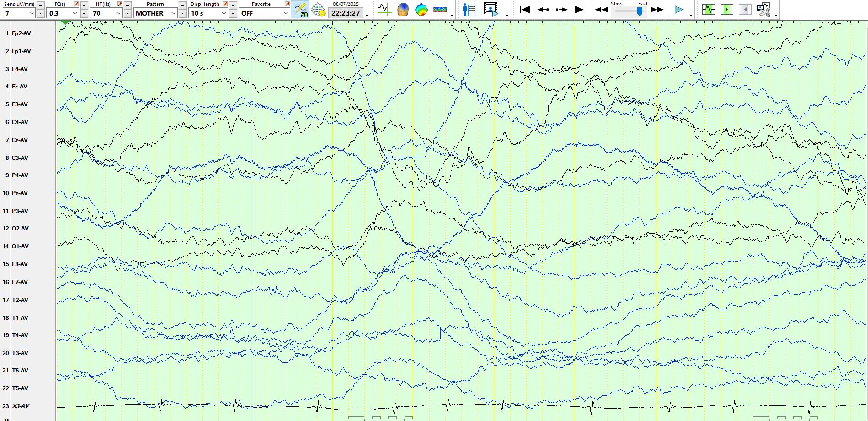Expand the options arrow after the time display
The height and width of the screenshot is (421, 868).
367,16
